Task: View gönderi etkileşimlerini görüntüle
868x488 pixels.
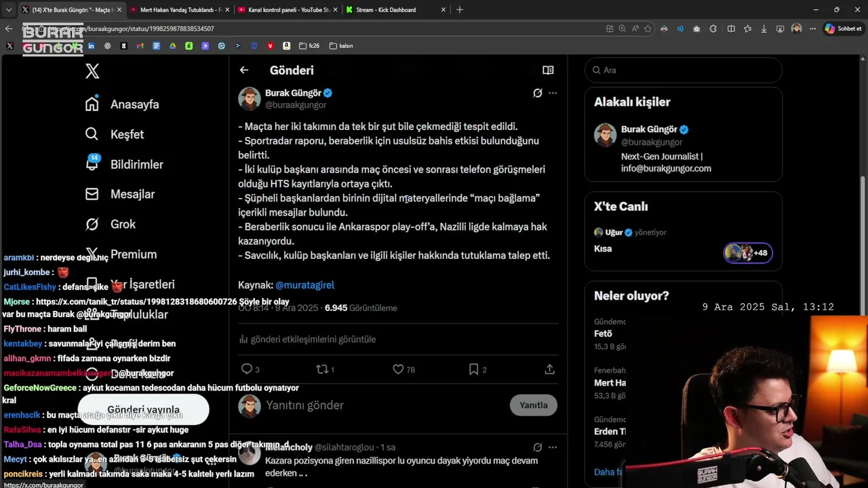Action: (x=307, y=339)
